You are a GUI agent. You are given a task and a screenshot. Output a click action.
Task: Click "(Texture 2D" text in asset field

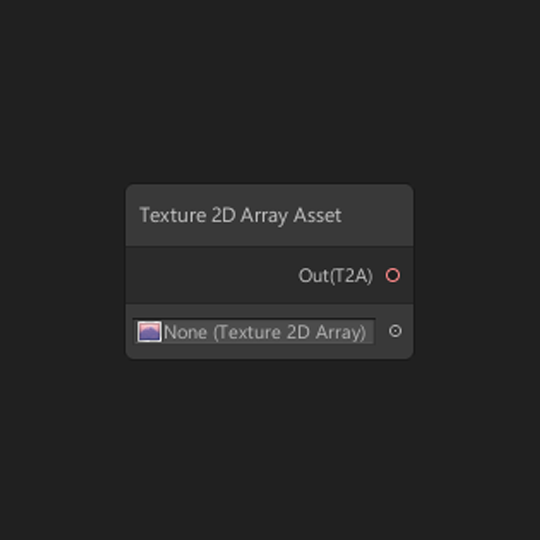click(x=261, y=333)
